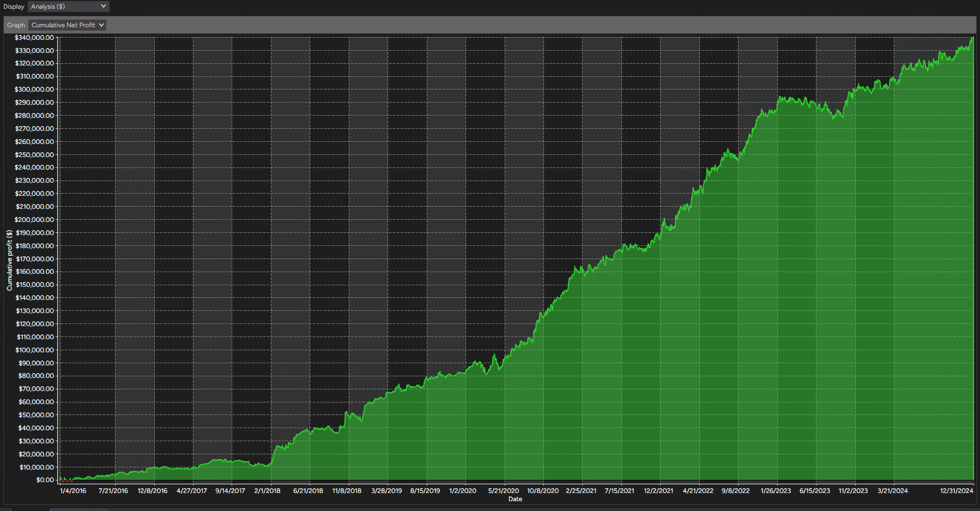Click the $0.00 axis label
The height and width of the screenshot is (511, 980).
tap(45, 480)
